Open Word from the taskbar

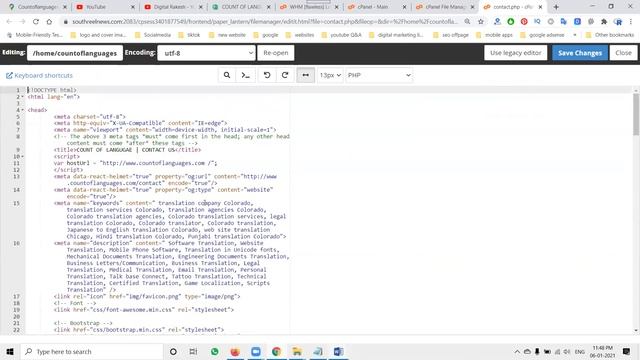338,351
